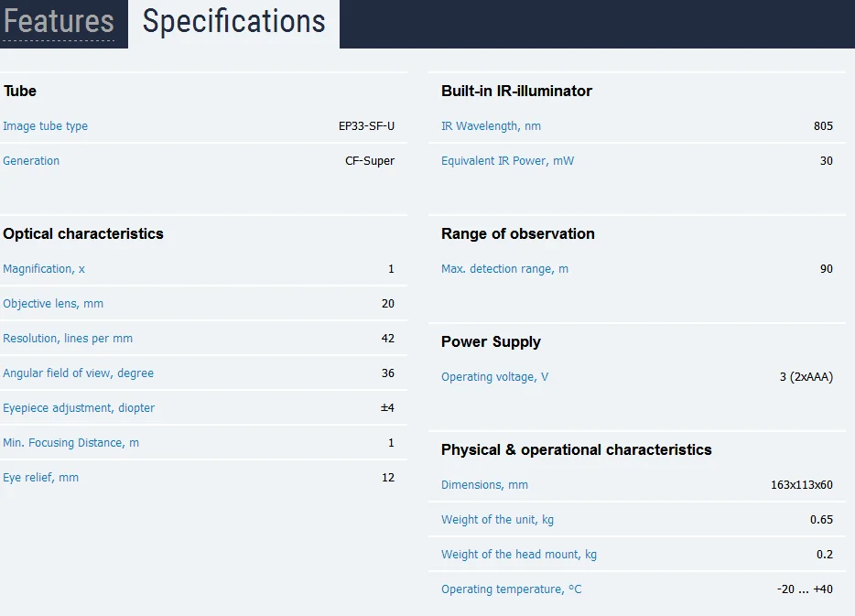
Task: Select the Specifications tab
Action: click(234, 23)
